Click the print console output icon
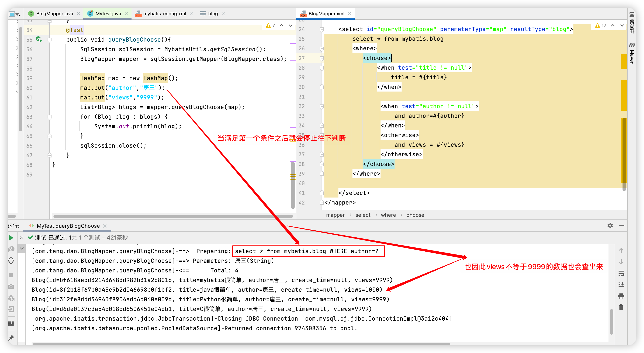 (x=621, y=296)
